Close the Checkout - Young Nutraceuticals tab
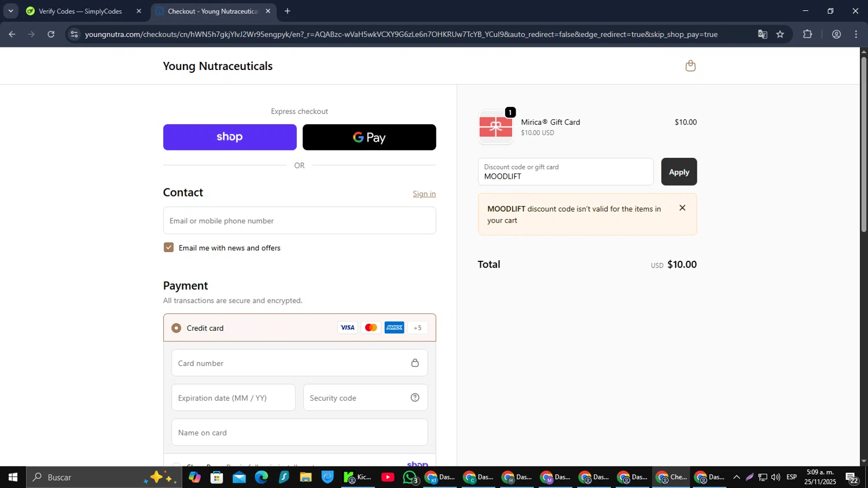This screenshot has height=488, width=868. pyautogui.click(x=268, y=11)
